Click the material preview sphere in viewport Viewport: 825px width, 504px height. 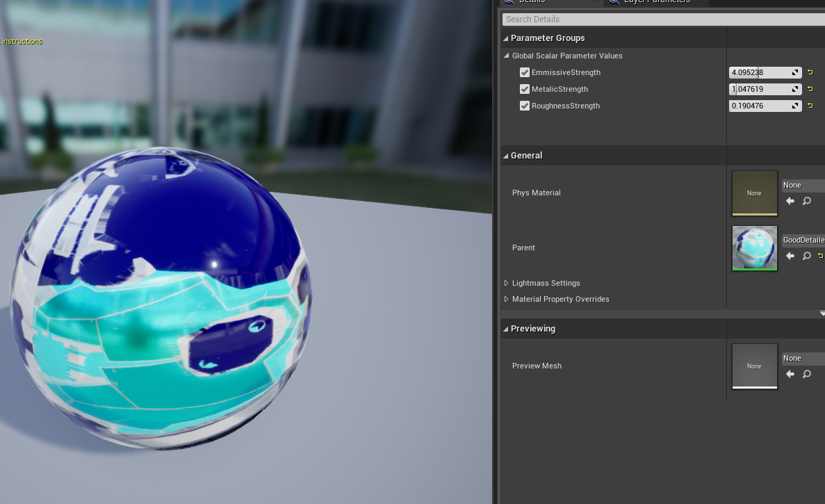(161, 299)
